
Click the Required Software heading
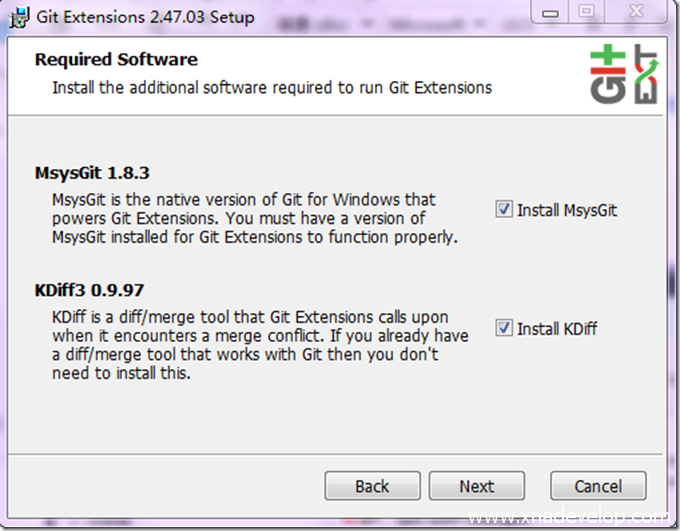coord(116,60)
